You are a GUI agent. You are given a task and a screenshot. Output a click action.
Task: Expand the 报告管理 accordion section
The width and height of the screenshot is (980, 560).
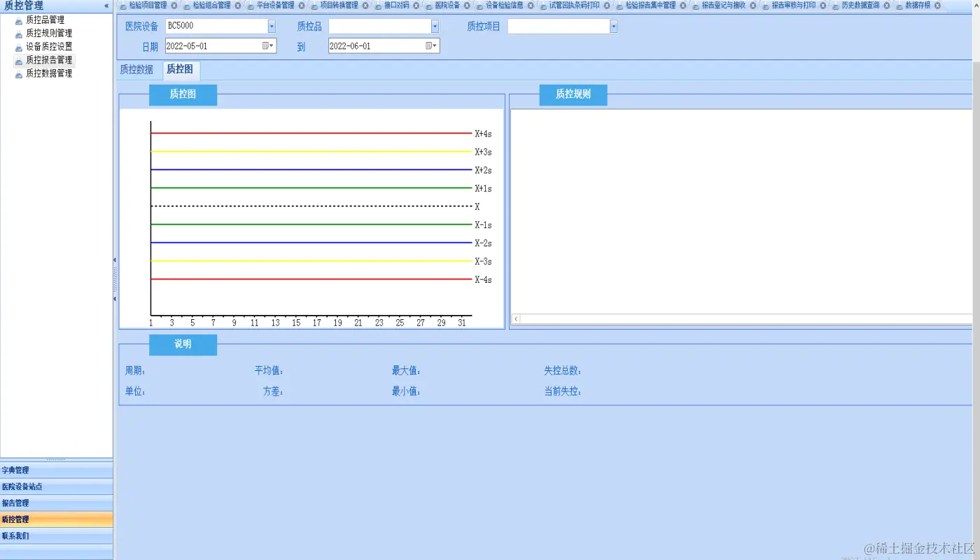56,503
